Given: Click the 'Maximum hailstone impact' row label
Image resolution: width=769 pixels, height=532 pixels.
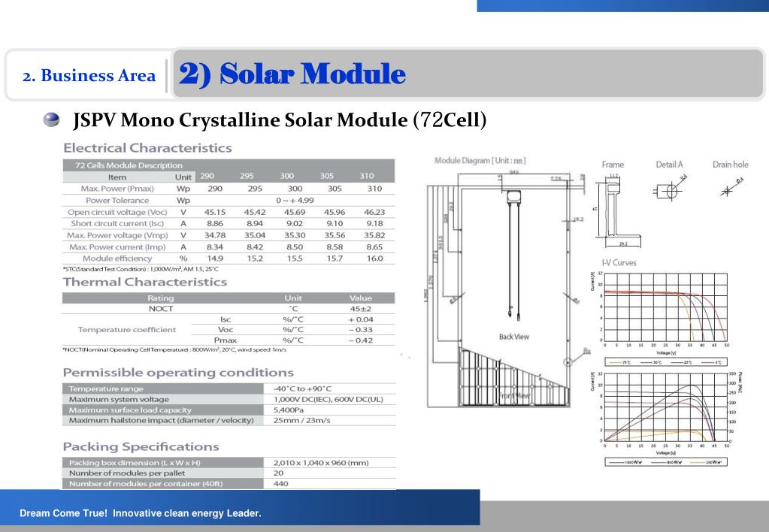Looking at the screenshot, I should (162, 421).
